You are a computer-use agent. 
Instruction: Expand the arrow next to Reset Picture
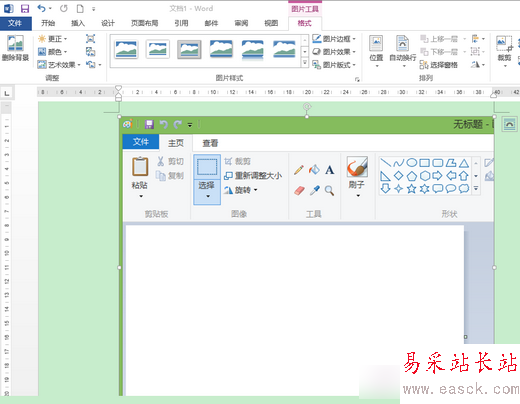coord(100,65)
